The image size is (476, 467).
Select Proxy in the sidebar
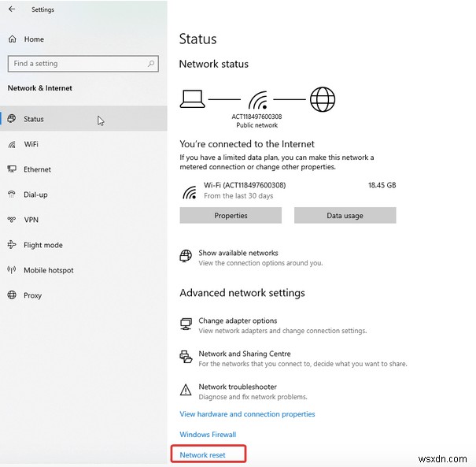tap(83, 295)
